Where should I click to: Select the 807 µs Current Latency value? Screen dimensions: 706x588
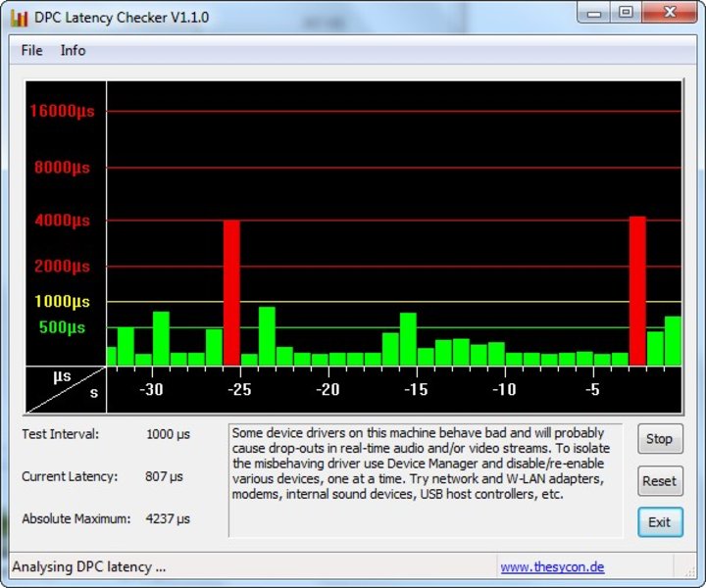click(164, 476)
